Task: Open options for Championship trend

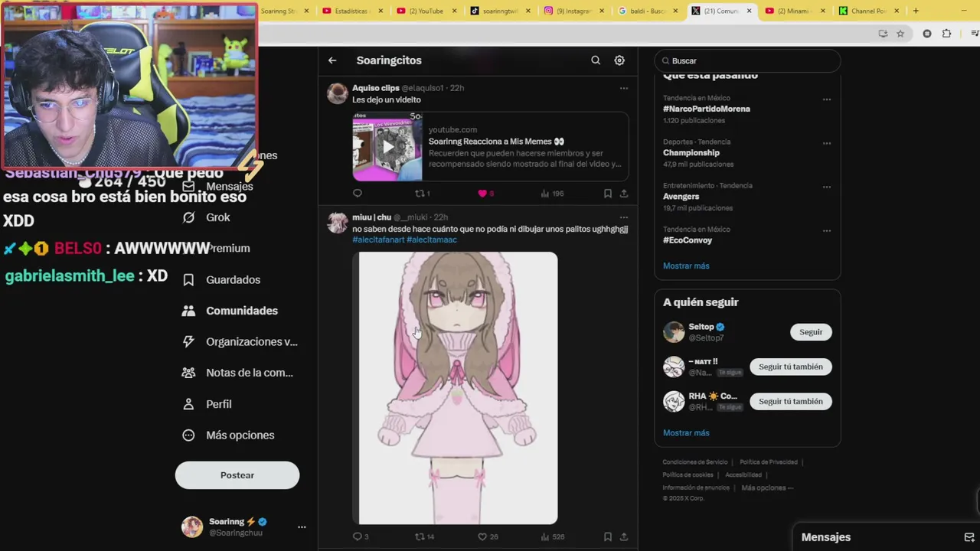Action: (x=827, y=143)
